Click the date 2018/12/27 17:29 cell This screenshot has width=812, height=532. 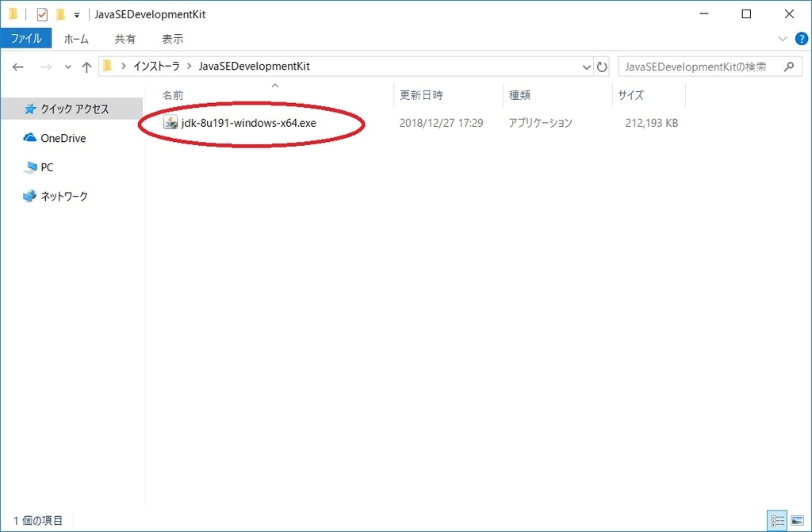pos(441,123)
